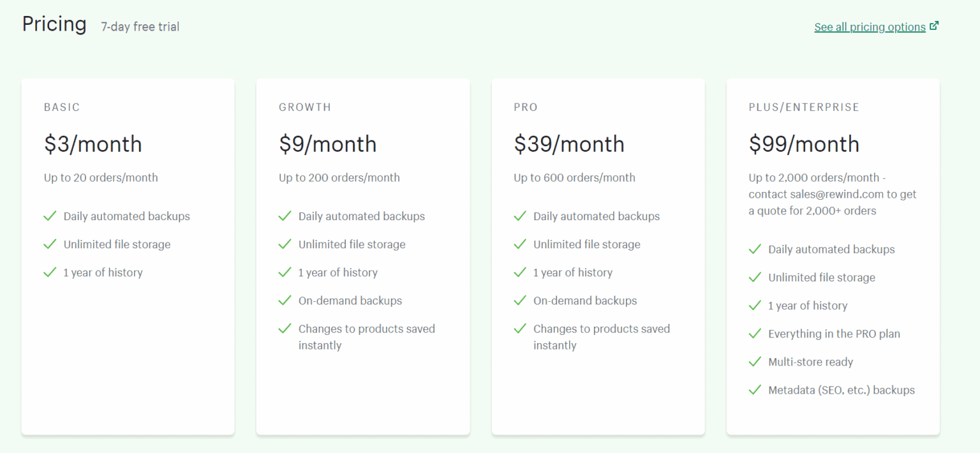Click the GROWTH plan title
980x453 pixels.
305,107
